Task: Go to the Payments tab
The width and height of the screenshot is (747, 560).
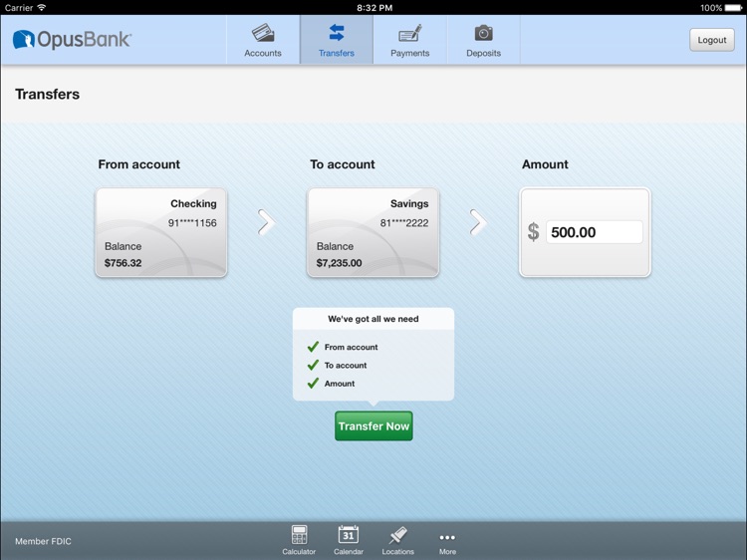Action: (409, 40)
